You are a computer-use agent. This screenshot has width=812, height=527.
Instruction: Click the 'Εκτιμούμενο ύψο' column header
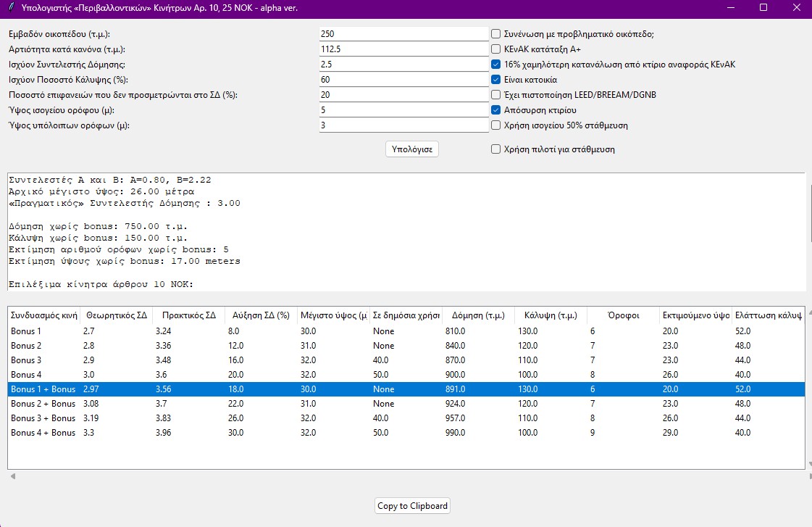696,315
